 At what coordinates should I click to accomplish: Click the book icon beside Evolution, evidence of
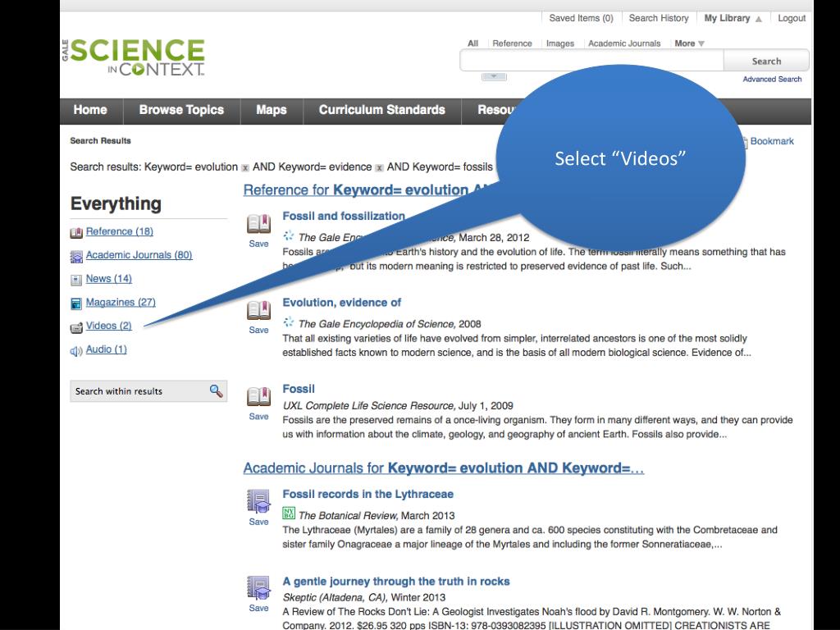[x=258, y=310]
